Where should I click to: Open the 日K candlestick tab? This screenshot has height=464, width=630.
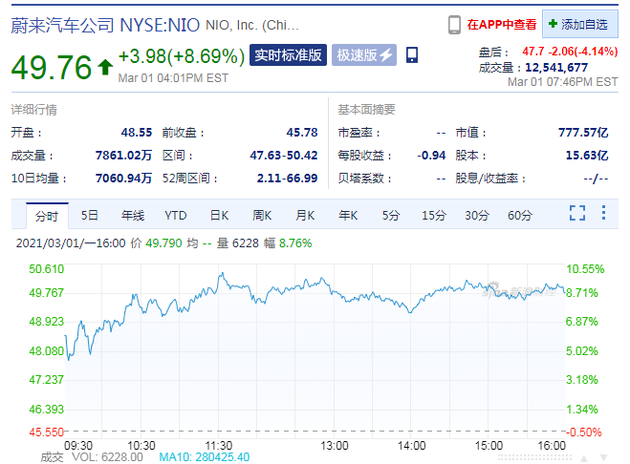(x=219, y=215)
